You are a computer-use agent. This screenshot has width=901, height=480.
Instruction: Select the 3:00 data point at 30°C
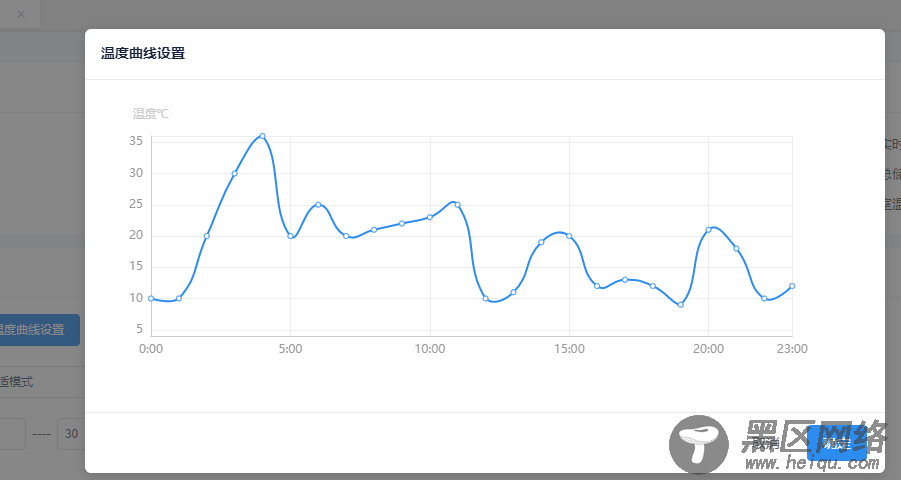point(235,173)
